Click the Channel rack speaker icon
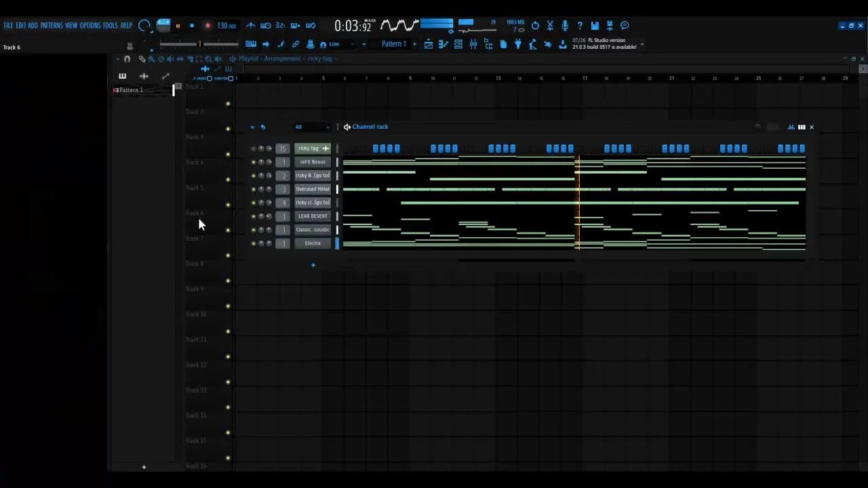 tap(347, 127)
